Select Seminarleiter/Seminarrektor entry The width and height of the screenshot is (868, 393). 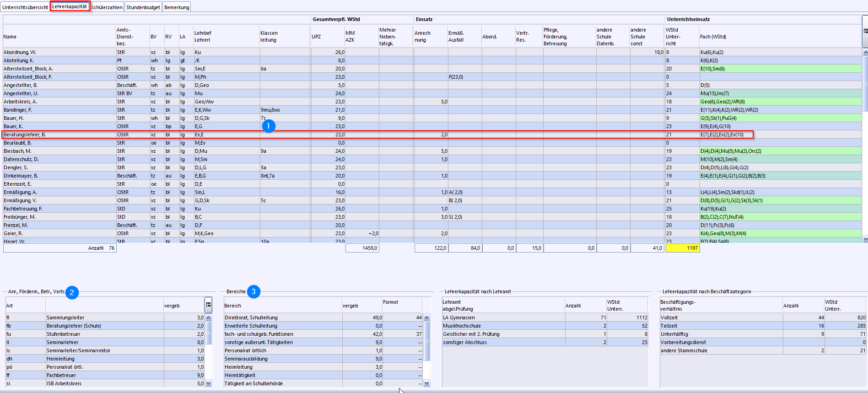coord(105,350)
